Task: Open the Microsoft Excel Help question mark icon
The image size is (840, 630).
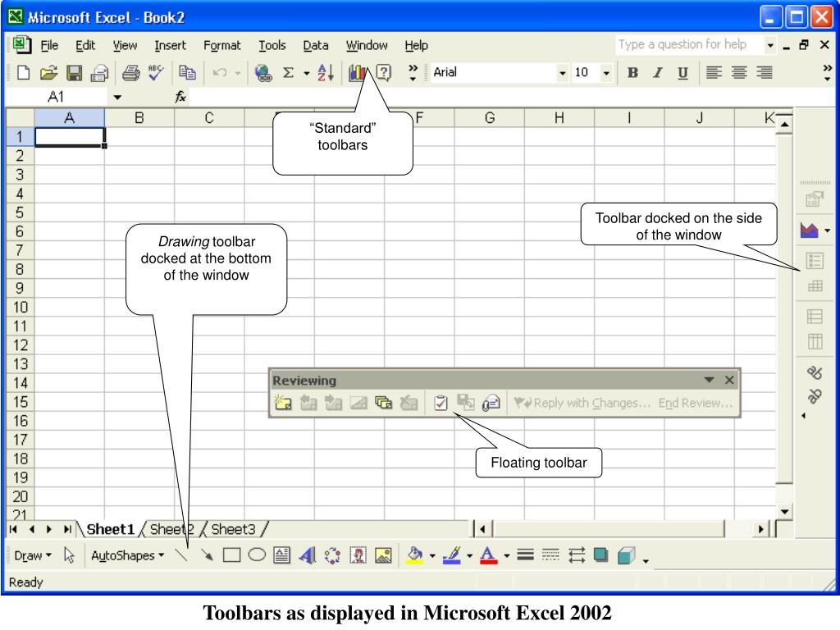Action: [384, 72]
